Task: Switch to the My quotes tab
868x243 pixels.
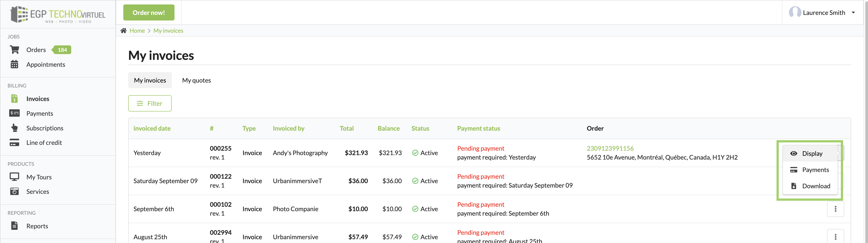Action: 197,80
